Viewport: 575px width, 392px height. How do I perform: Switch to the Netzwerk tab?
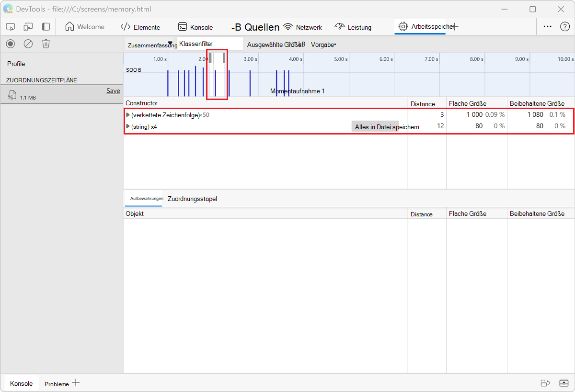pos(303,27)
